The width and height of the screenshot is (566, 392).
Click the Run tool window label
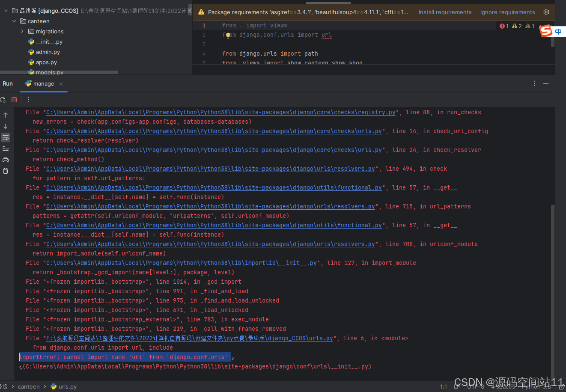(x=7, y=83)
